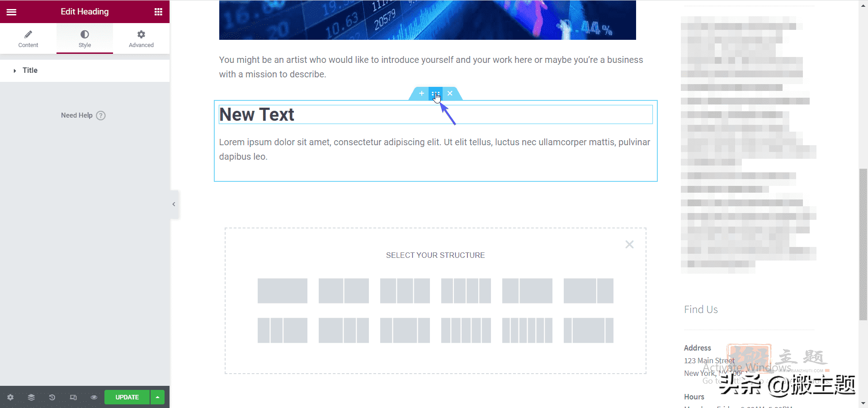Choose the four equal columns structure
This screenshot has height=408, width=868.
[466, 291]
